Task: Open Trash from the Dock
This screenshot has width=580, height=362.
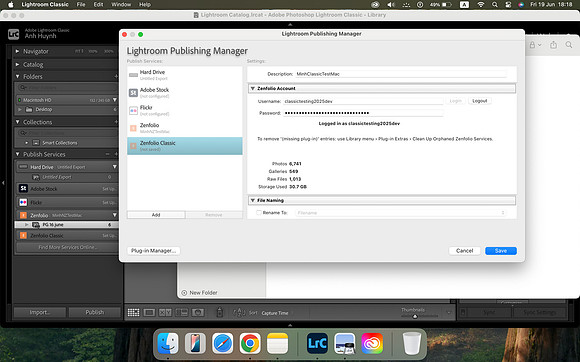Action: 412,344
